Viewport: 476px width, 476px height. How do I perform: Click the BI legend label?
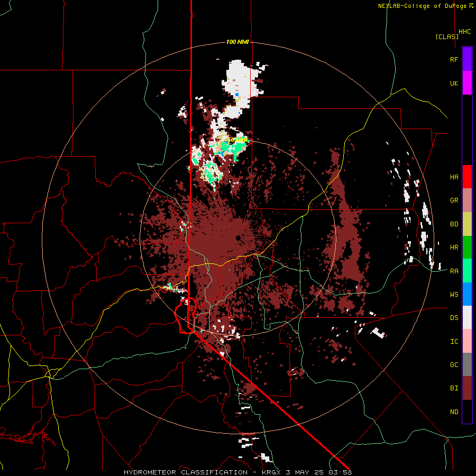click(454, 388)
